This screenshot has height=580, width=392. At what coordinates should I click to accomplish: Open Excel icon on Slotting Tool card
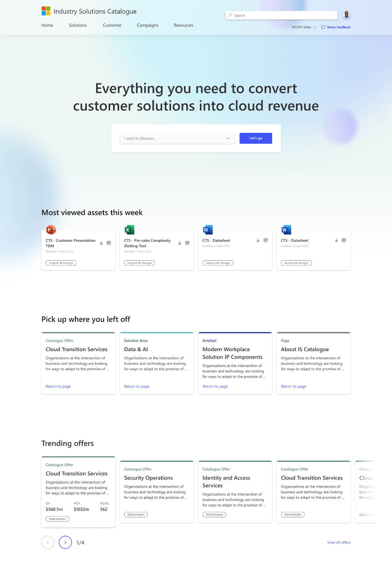[129, 230]
